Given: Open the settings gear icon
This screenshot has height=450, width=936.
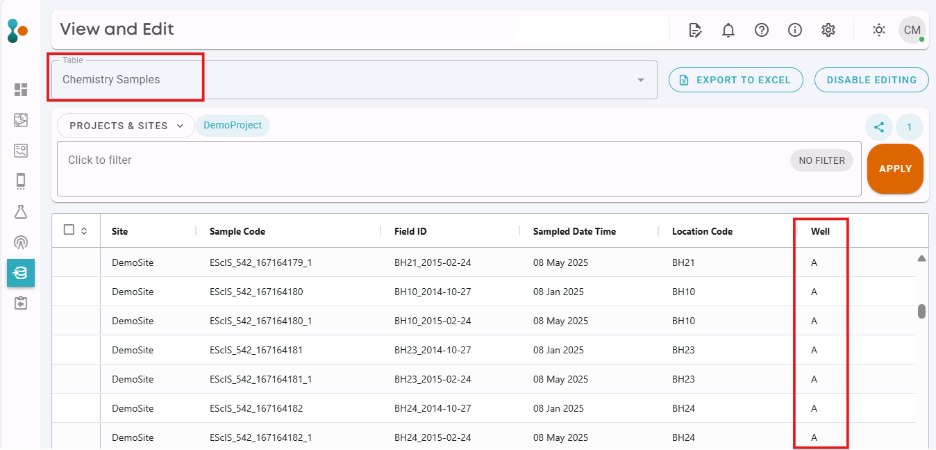Looking at the screenshot, I should 828,30.
